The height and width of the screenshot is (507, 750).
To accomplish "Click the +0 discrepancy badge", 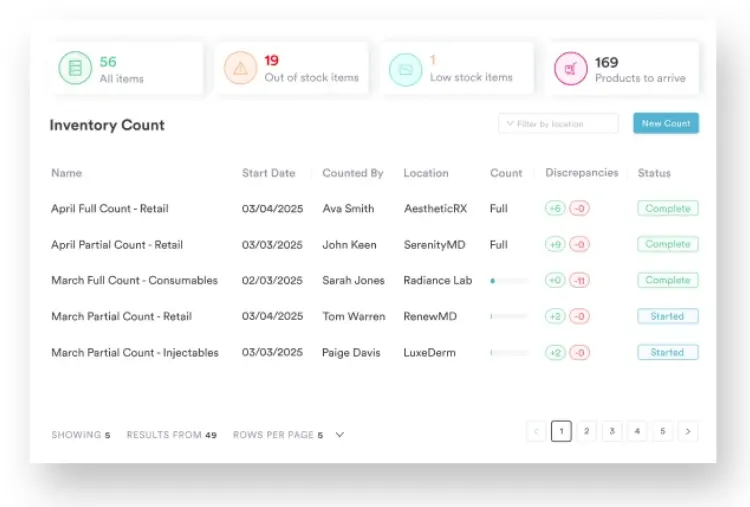I will point(555,280).
